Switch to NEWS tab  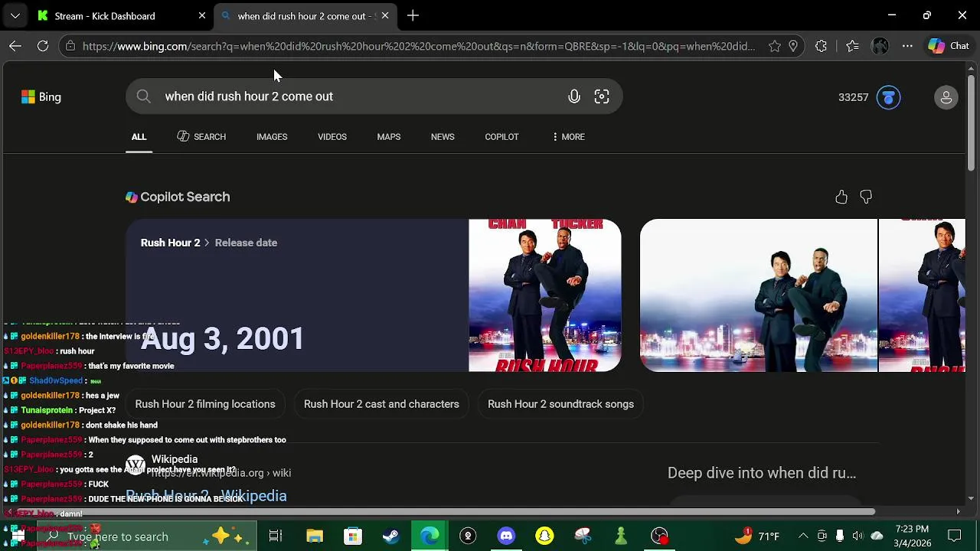coord(443,137)
